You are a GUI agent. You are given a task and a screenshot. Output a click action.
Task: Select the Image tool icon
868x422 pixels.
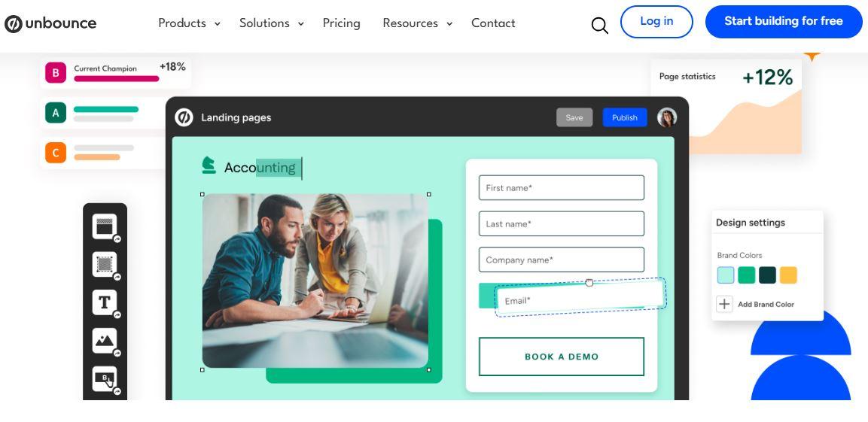click(105, 341)
